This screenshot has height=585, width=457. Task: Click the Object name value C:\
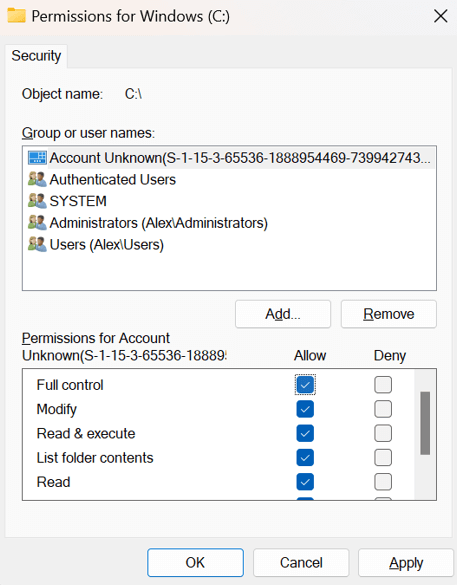click(x=133, y=94)
